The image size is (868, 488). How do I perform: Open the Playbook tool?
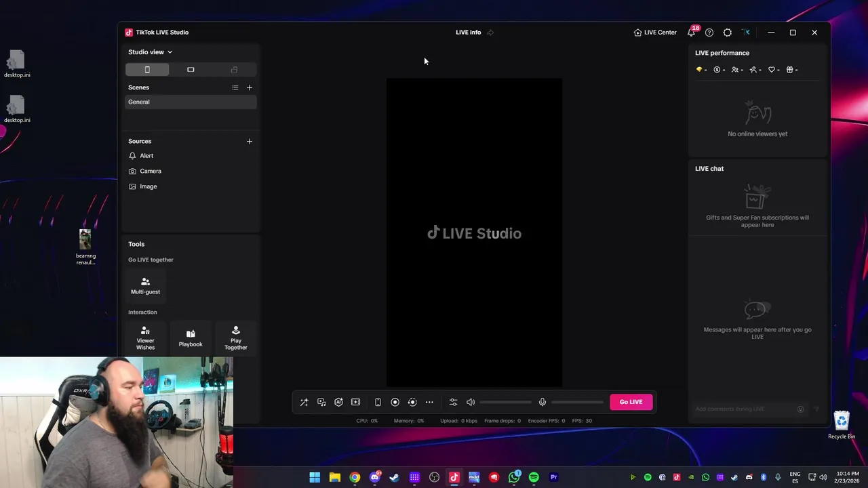(191, 338)
